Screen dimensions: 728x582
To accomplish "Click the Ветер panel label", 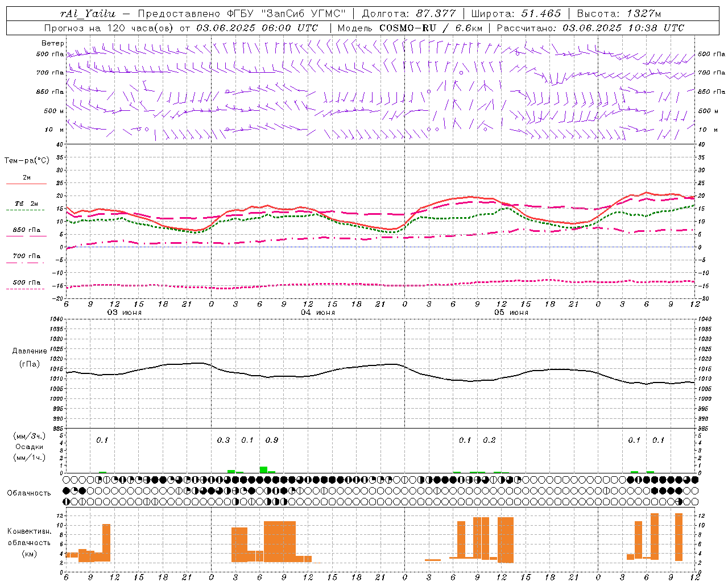I will point(52,43).
